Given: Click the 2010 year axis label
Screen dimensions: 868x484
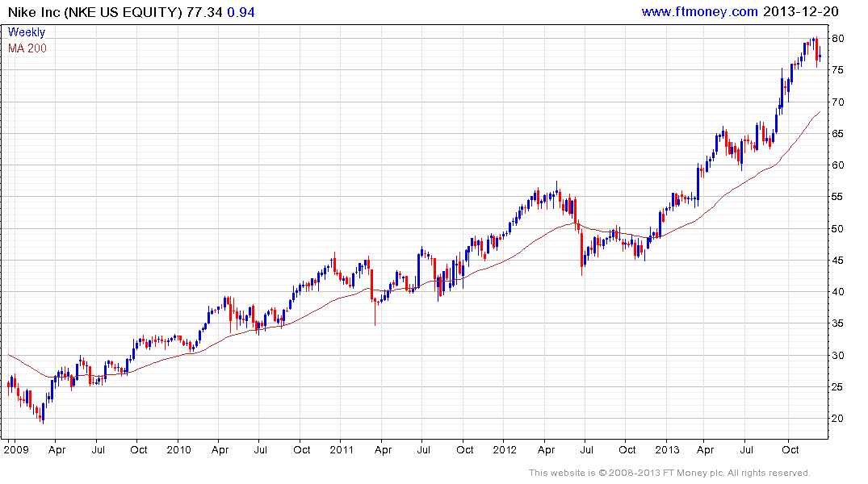Looking at the screenshot, I should pos(178,449).
